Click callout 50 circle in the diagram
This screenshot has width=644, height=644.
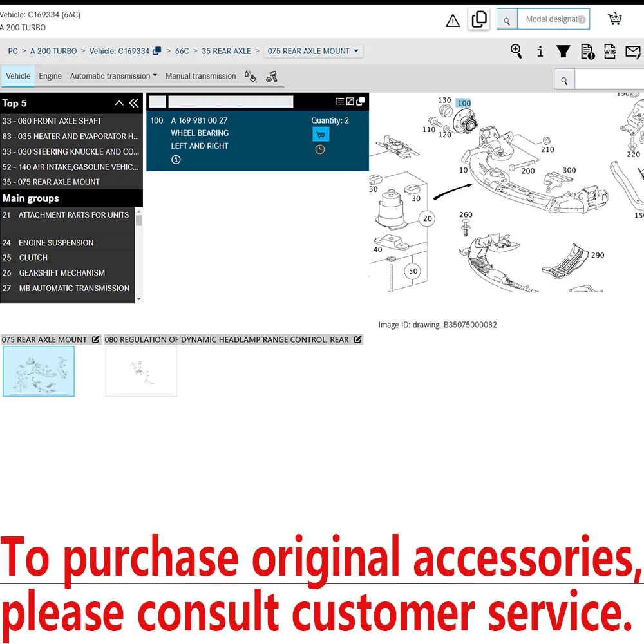[413, 271]
